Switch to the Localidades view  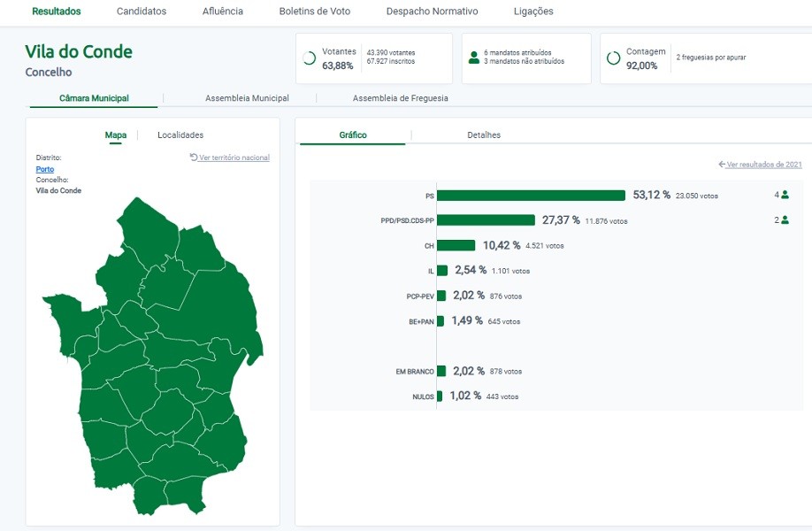pyautogui.click(x=180, y=135)
